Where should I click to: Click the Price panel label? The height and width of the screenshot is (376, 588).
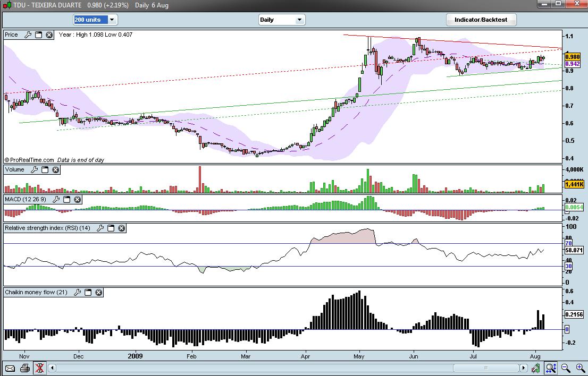[x=11, y=35]
